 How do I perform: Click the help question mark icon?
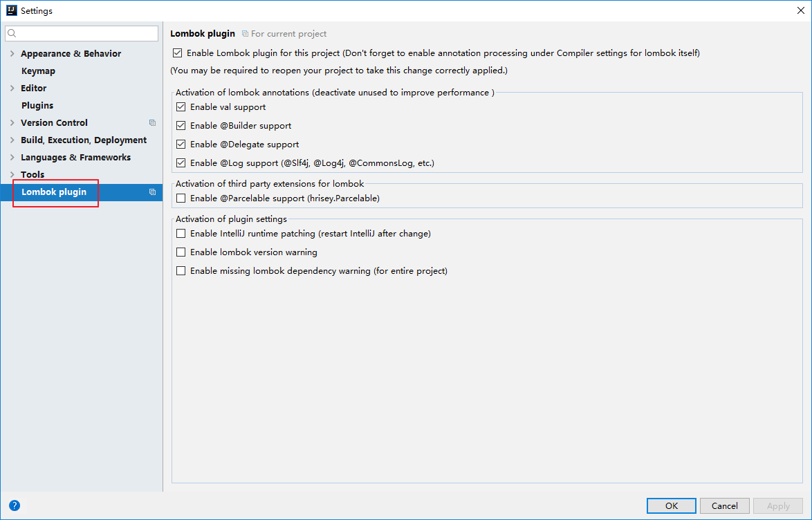tap(15, 505)
